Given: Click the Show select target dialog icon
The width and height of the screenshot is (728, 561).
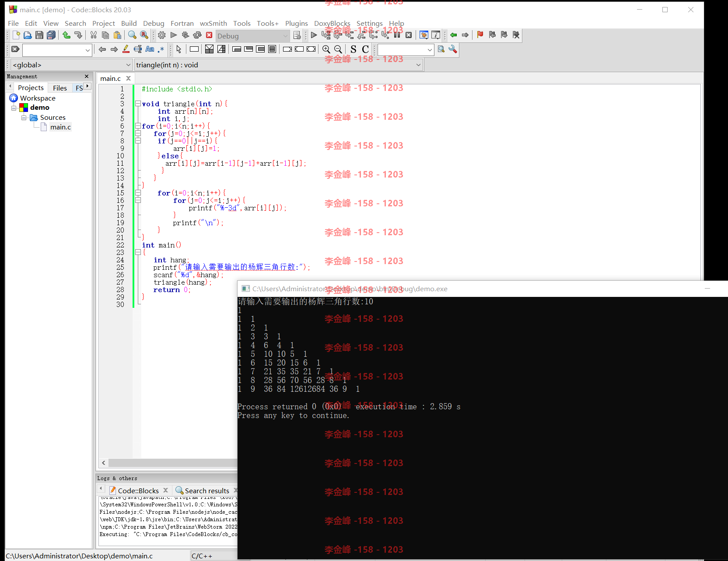Looking at the screenshot, I should tap(297, 35).
